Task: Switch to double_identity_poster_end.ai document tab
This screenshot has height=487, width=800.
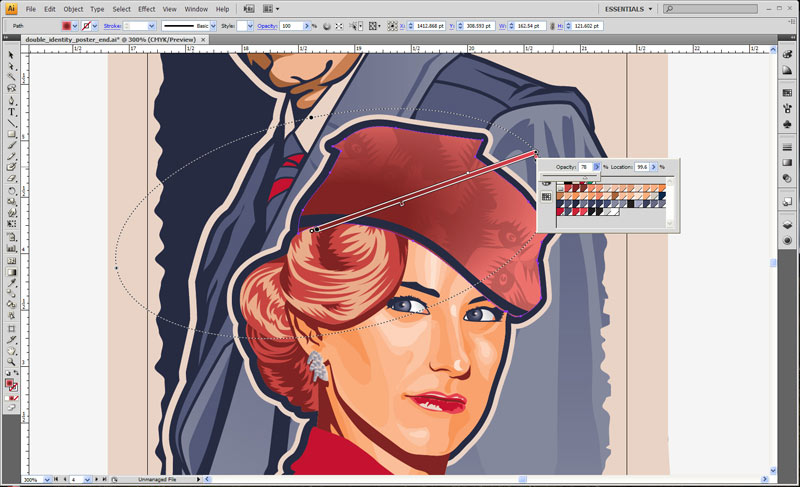Action: point(110,40)
